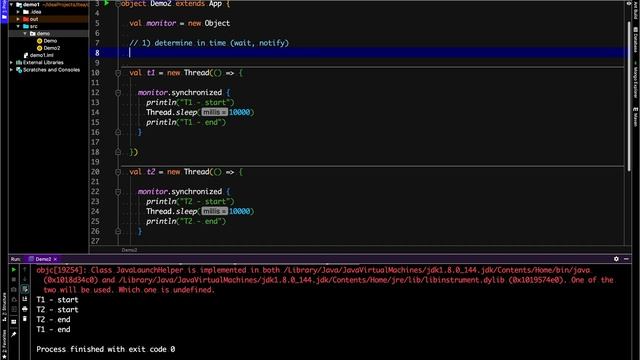
Task: Select the Demo object file in tree
Action: click(47, 41)
